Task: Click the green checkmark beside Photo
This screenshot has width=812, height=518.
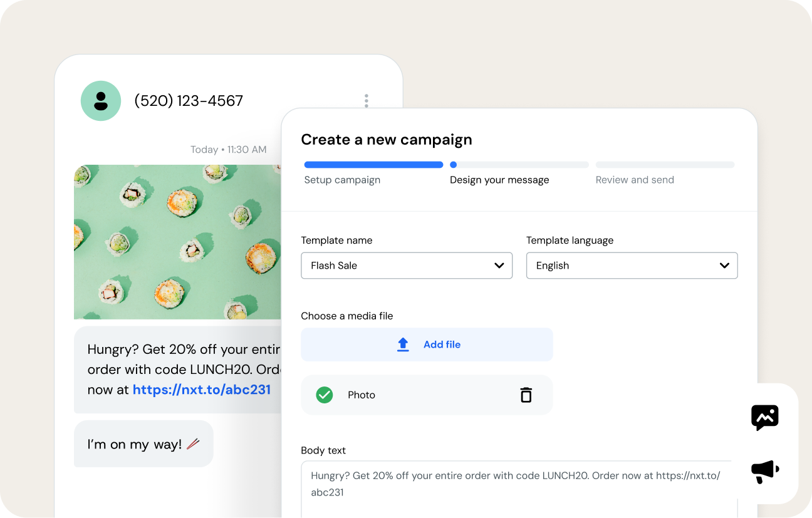Action: click(325, 395)
